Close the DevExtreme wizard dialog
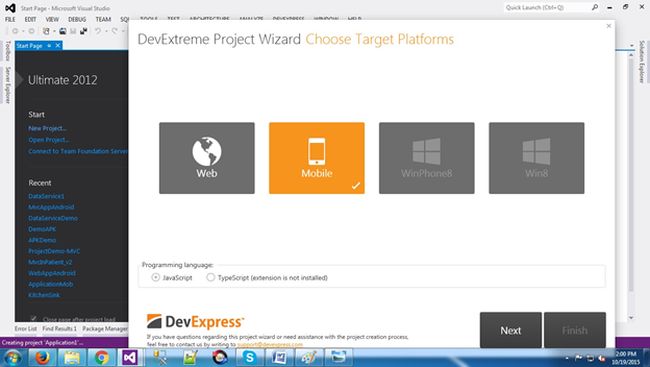650x367 pixels. (x=609, y=26)
